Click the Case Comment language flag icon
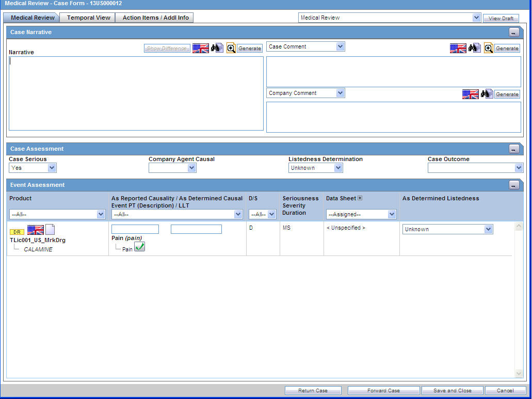The width and height of the screenshot is (532, 399). tap(458, 48)
